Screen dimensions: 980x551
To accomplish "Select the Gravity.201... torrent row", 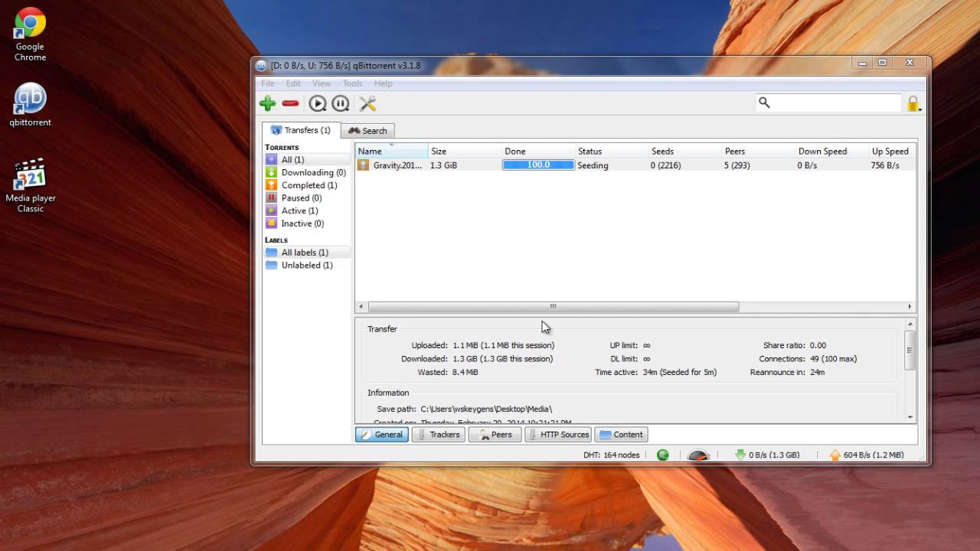I will [x=635, y=165].
